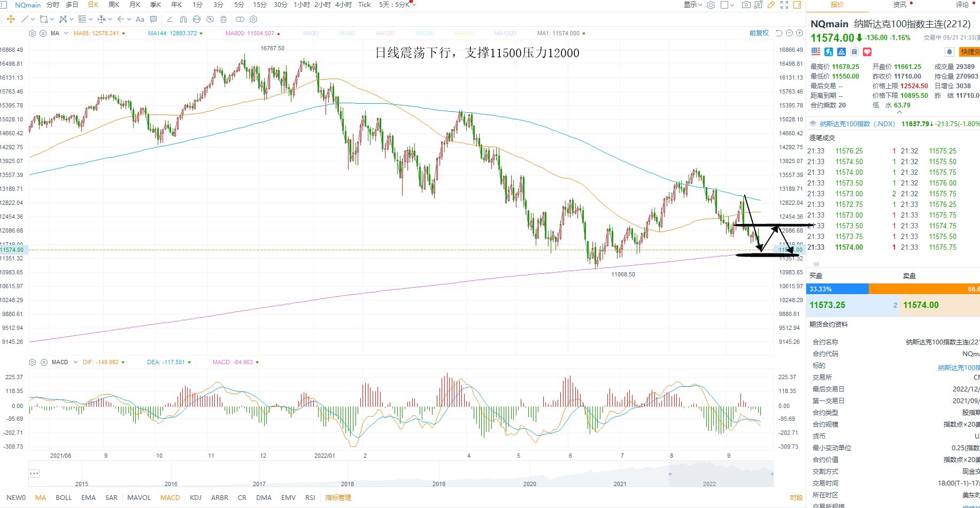Screen dimensions: 980x508
Task: Click the linked circles icon in toolbar
Action: pos(240,19)
